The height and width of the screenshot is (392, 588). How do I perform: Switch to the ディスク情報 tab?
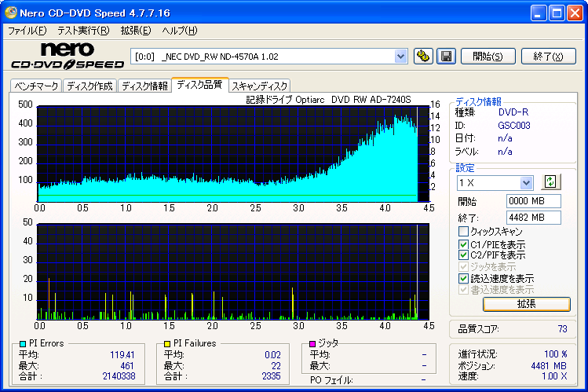click(144, 86)
